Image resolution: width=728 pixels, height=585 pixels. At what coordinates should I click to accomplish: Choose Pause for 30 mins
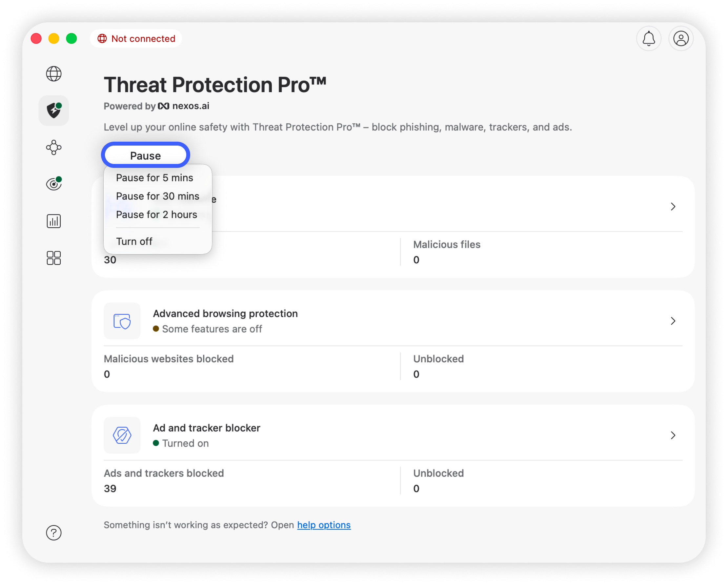[157, 196]
